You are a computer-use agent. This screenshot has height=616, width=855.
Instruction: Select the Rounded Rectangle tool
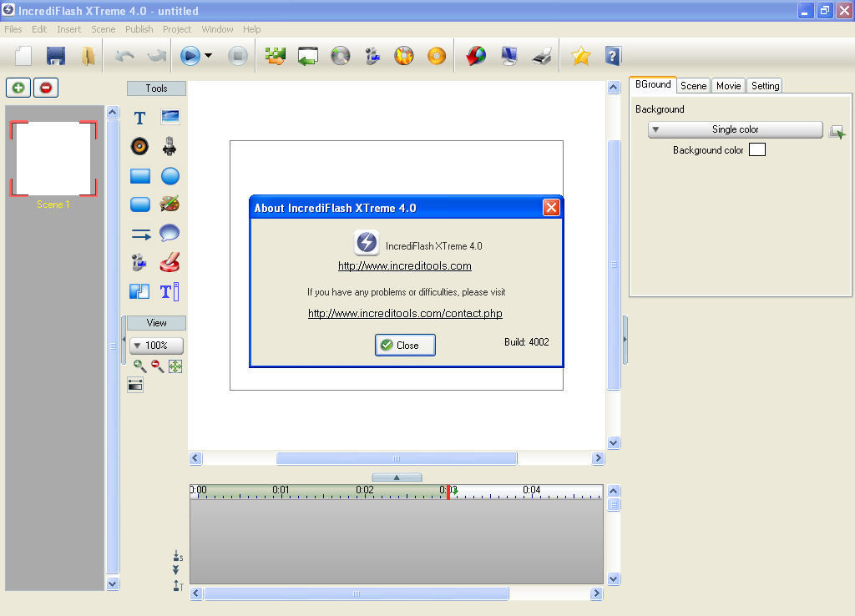[140, 204]
